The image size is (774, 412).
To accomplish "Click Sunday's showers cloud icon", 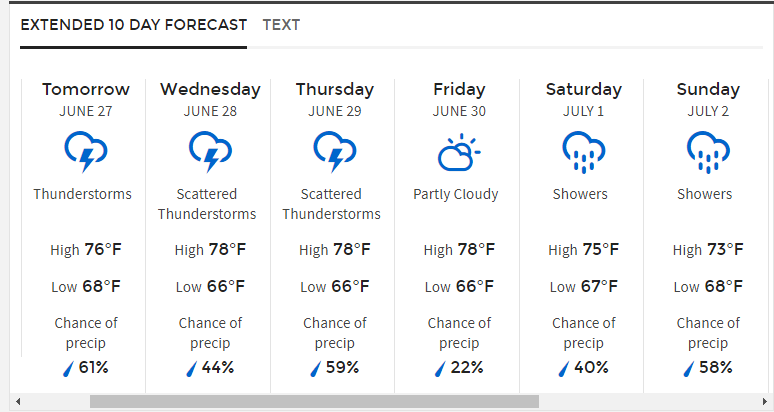I will [708, 152].
